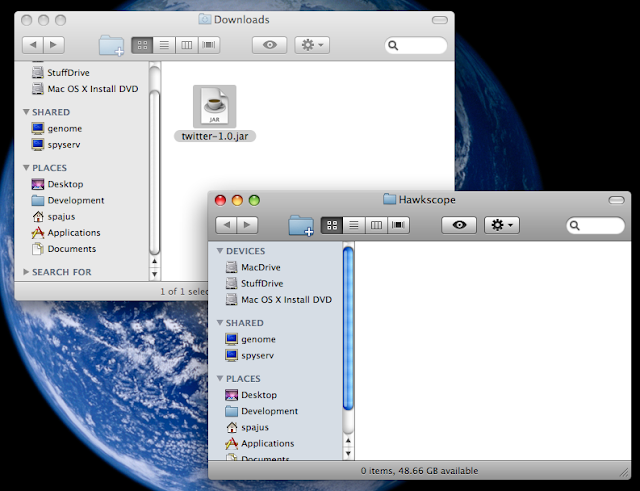This screenshot has height=491, width=640.
Task: Collapse the DEVICES section in Hawkscope sidebar
Action: click(x=219, y=251)
